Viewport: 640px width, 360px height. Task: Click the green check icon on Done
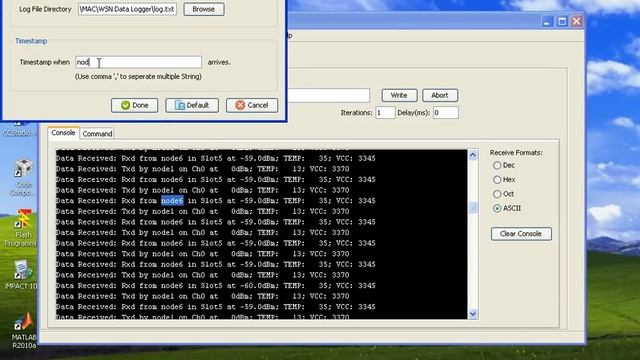(125, 105)
